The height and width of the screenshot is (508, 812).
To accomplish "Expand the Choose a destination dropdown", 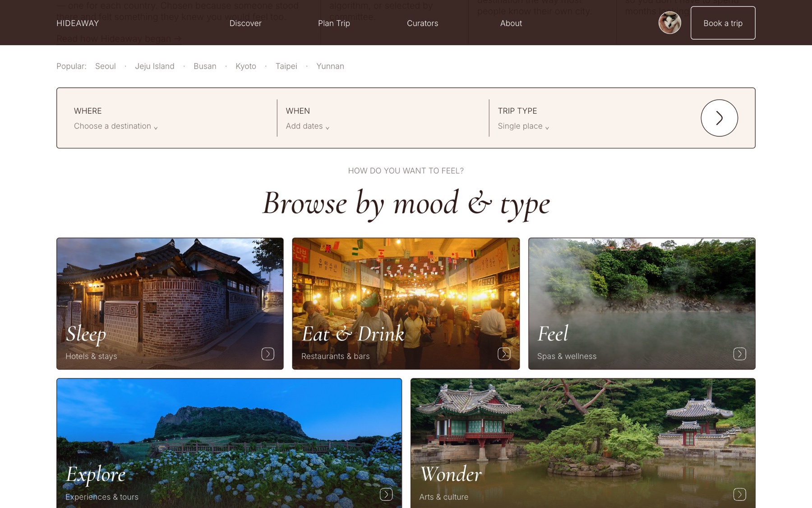I will click(x=116, y=126).
